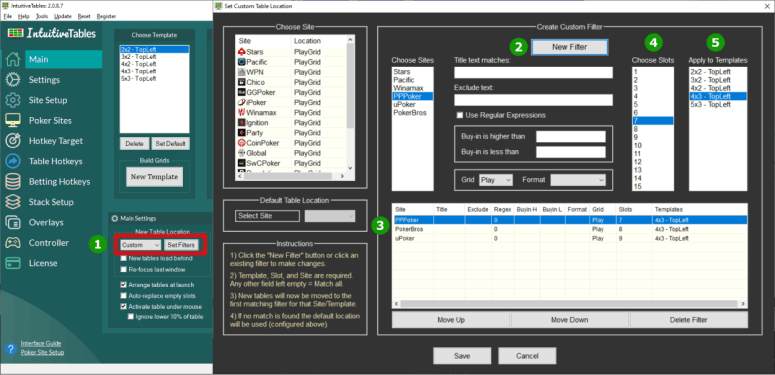Toggle Re-focus last window checkbox

pyautogui.click(x=124, y=269)
